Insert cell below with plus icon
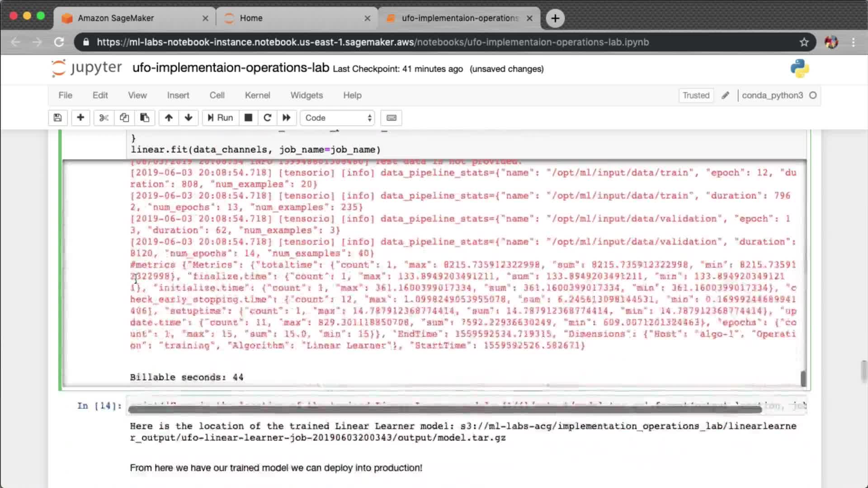868x488 pixels. [x=80, y=118]
